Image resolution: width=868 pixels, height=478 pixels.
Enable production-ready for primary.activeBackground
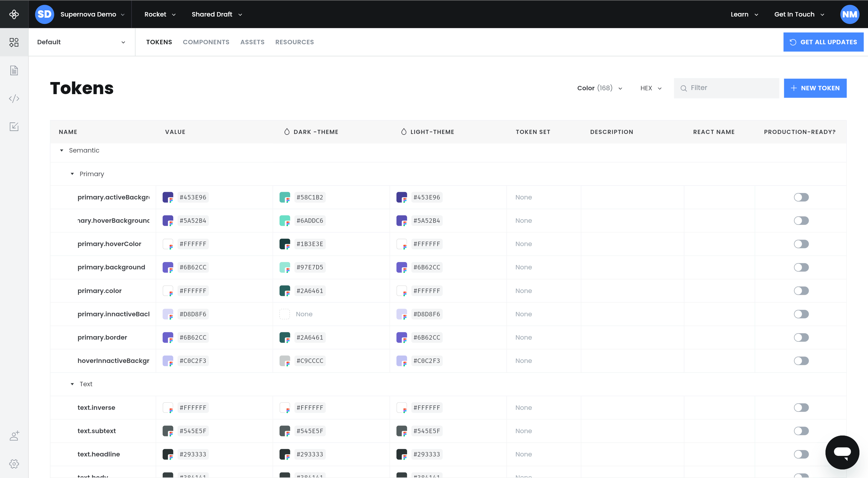801,197
